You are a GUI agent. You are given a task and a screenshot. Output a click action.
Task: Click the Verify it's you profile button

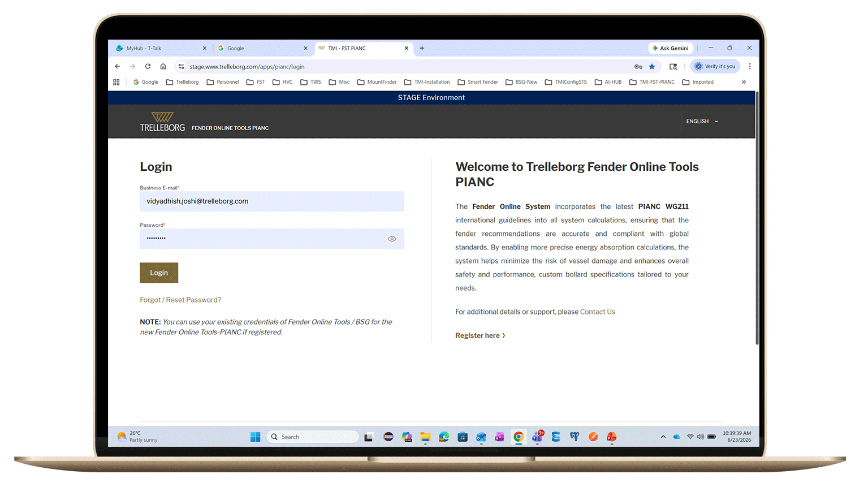pos(715,66)
